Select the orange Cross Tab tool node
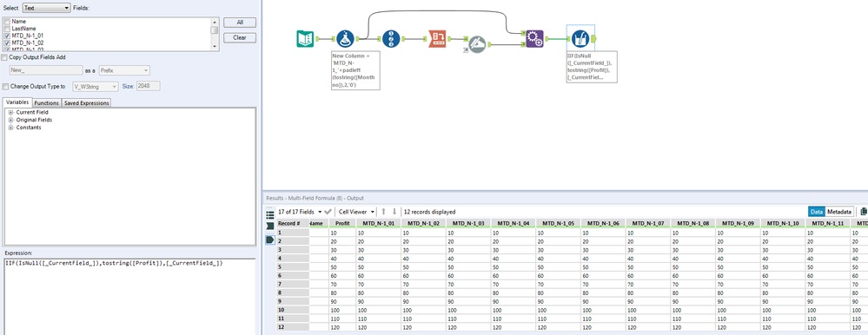The image size is (868, 335). pos(437,39)
